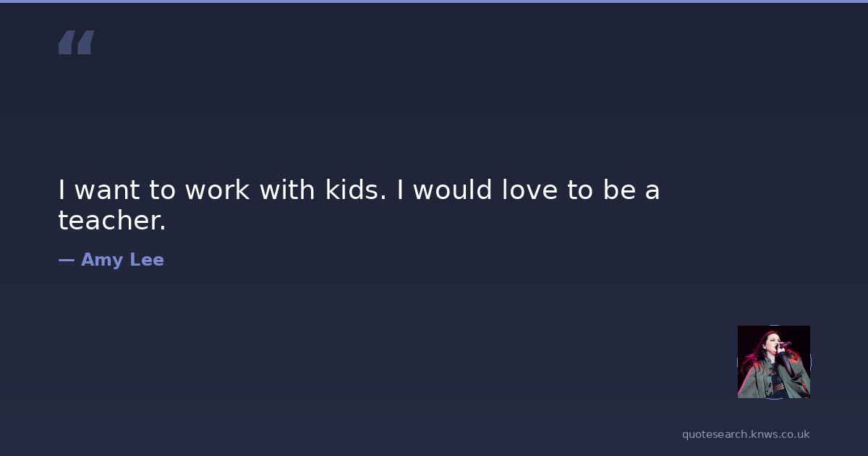
Task: Open the quotesearch.knws.co.uk link
Action: tap(745, 434)
